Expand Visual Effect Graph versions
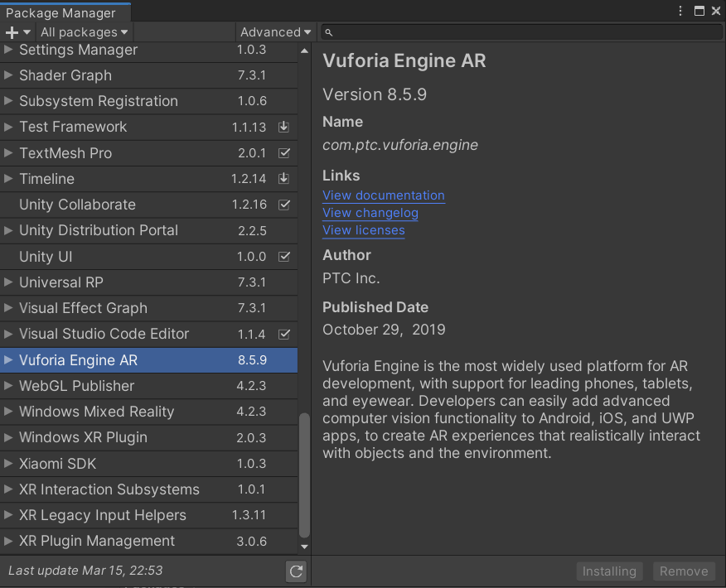The height and width of the screenshot is (588, 726). point(7,307)
